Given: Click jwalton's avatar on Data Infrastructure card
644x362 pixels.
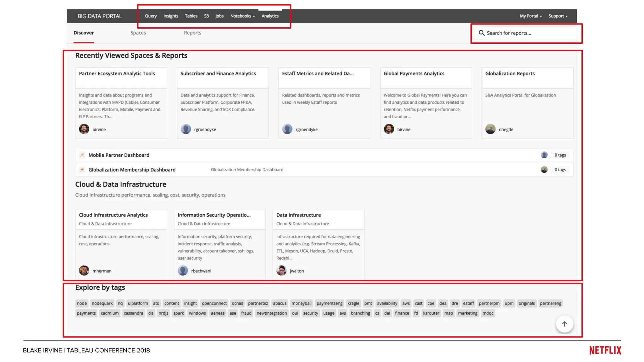Looking at the screenshot, I should pyautogui.click(x=281, y=271).
